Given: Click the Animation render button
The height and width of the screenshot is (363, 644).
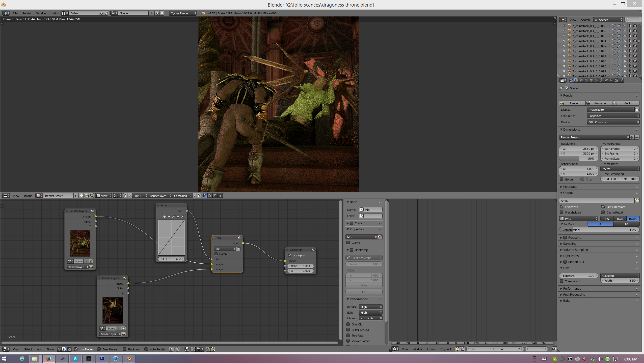Looking at the screenshot, I should coord(599,103).
